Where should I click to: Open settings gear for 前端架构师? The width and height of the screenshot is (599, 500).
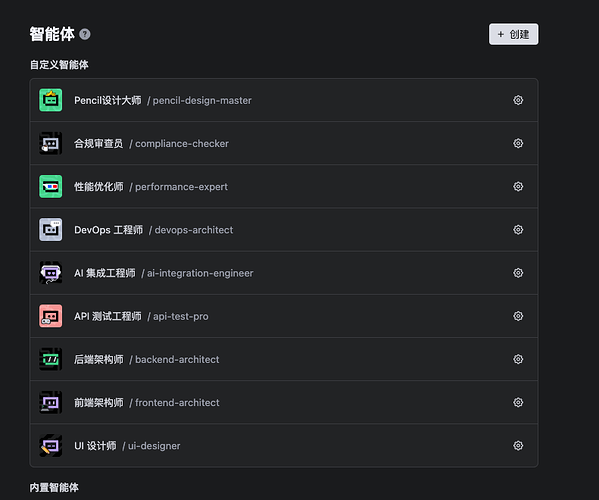(518, 402)
